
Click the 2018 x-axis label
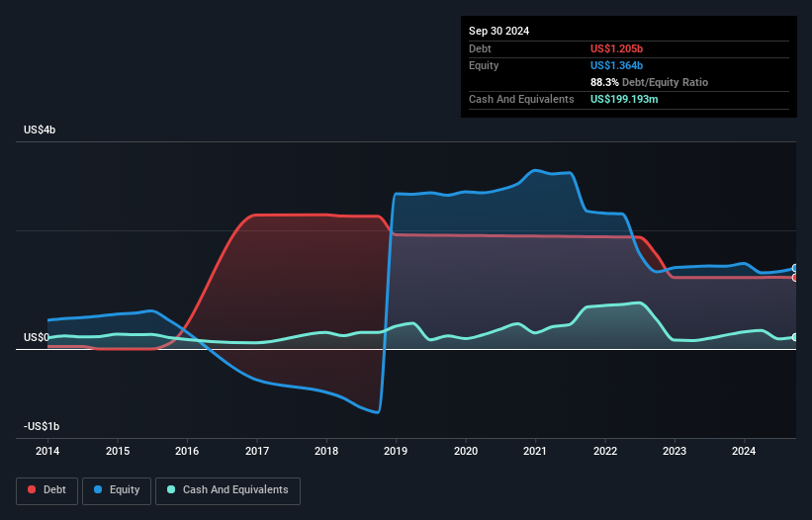[326, 451]
